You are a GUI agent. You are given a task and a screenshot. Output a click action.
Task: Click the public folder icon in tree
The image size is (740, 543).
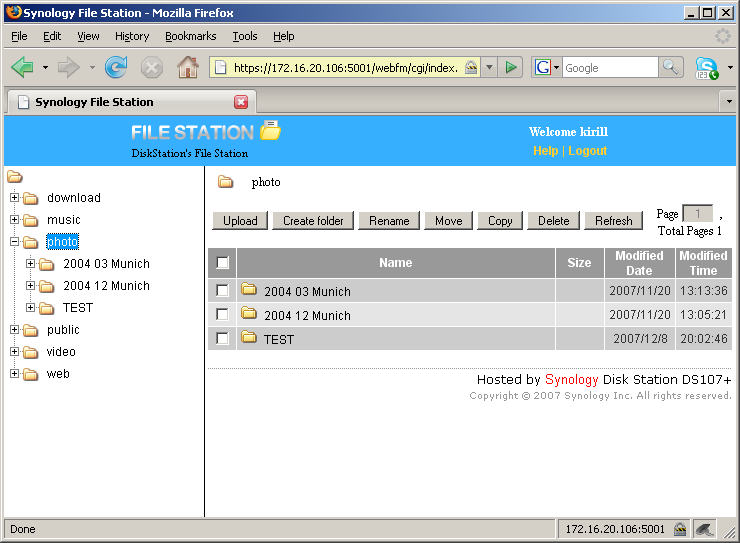coord(31,330)
